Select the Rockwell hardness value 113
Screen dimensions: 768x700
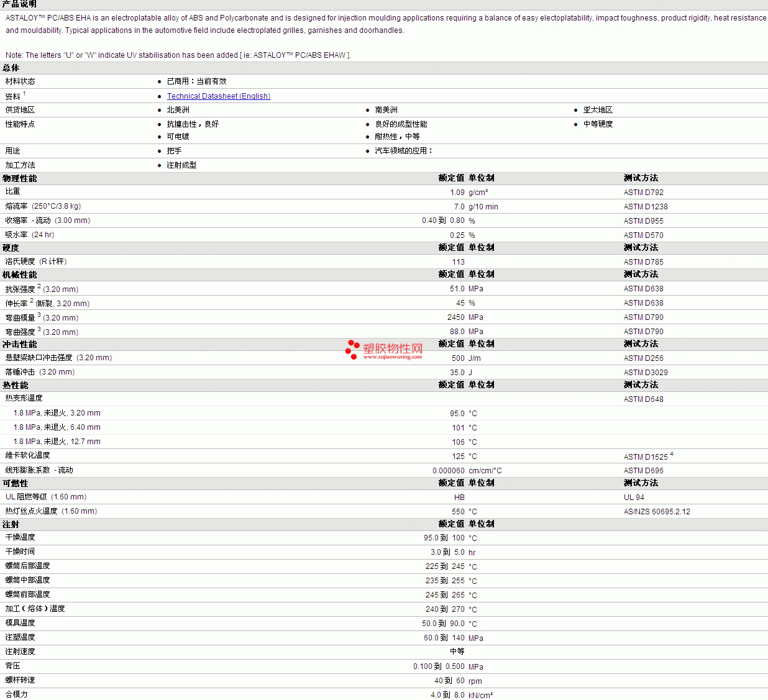pyautogui.click(x=459, y=262)
